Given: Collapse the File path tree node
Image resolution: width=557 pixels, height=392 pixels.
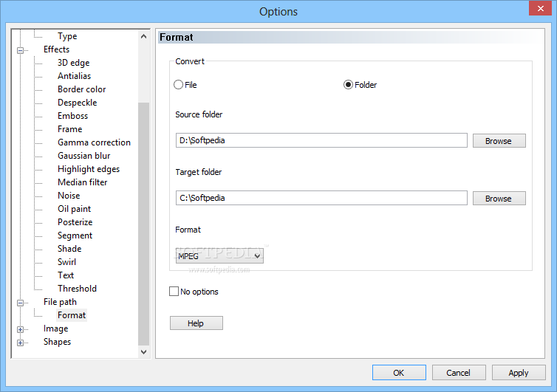Looking at the screenshot, I should pos(20,303).
